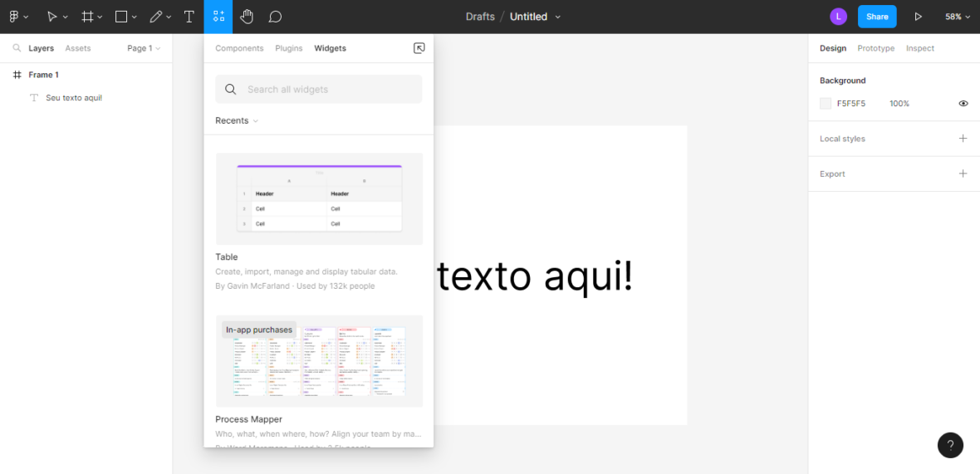Switch to the Prototype tab
The image size is (980, 474).
pyautogui.click(x=875, y=48)
